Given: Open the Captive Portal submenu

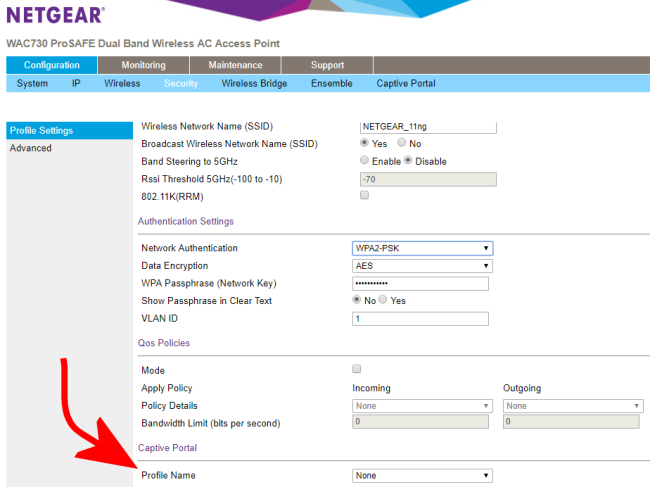Looking at the screenshot, I should 406,83.
